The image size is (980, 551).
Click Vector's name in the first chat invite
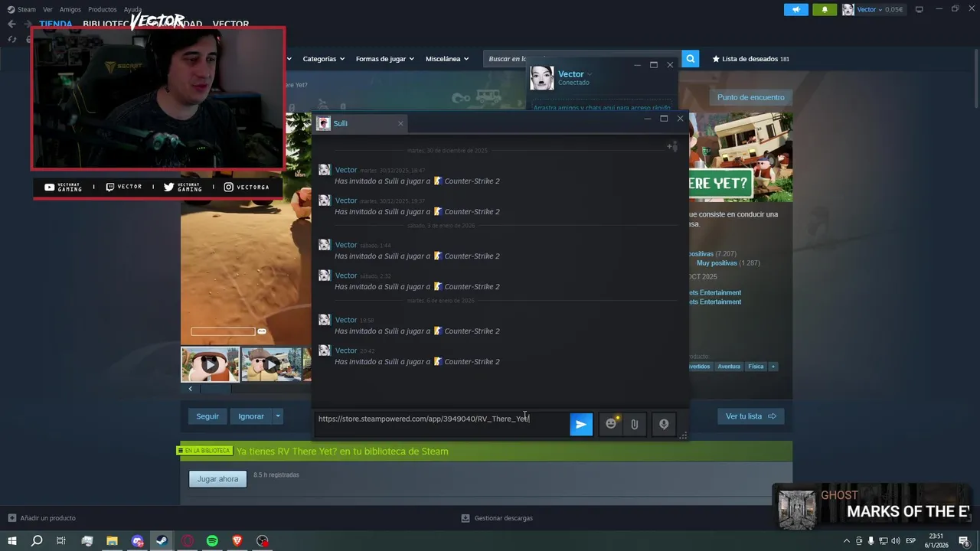[346, 170]
